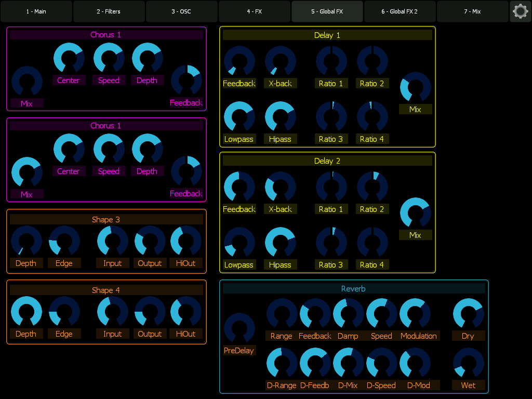Click the Shape 3 HiOut knob
532x399 pixels.
point(186,241)
